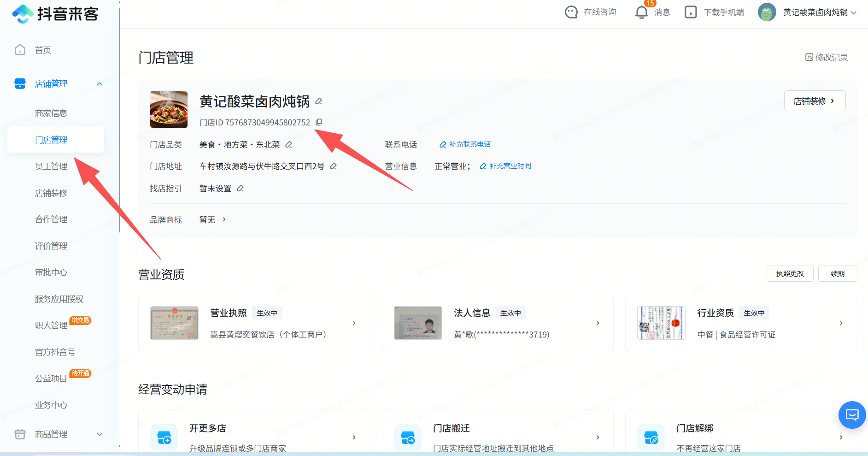Open the 营业执照 license card
The width and height of the screenshot is (868, 456).
click(x=254, y=323)
